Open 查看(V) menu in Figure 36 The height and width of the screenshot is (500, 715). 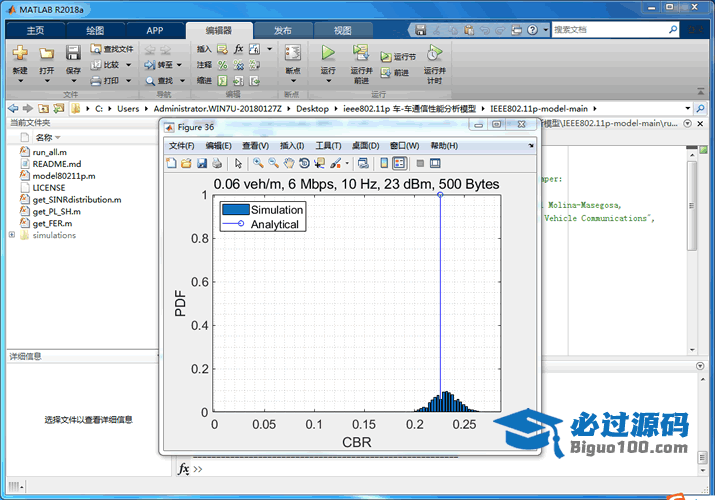[255, 146]
